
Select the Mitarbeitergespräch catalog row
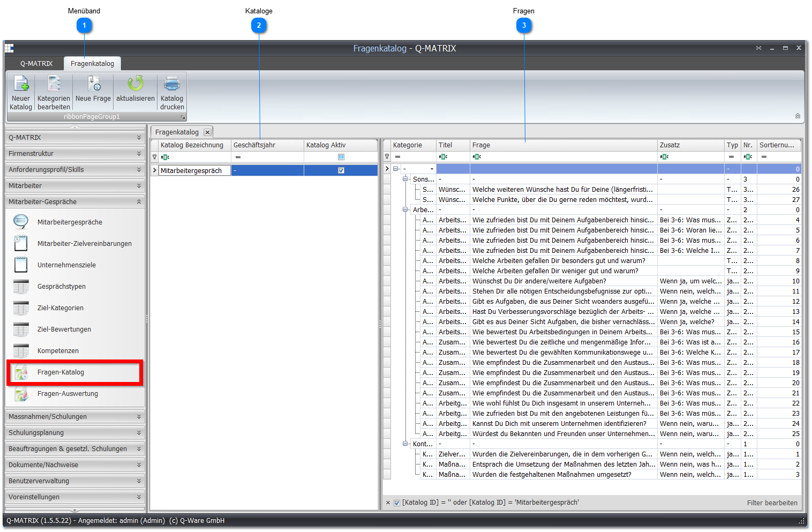click(x=264, y=170)
